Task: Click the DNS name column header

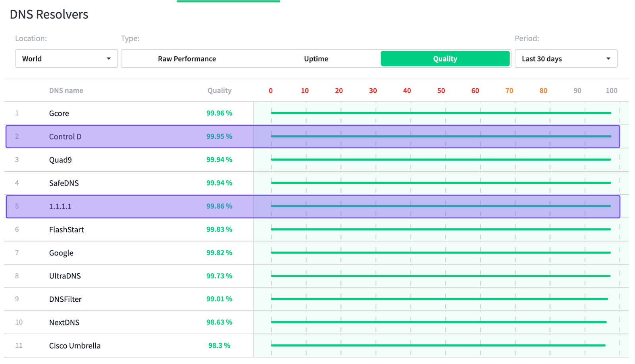Action: point(66,90)
